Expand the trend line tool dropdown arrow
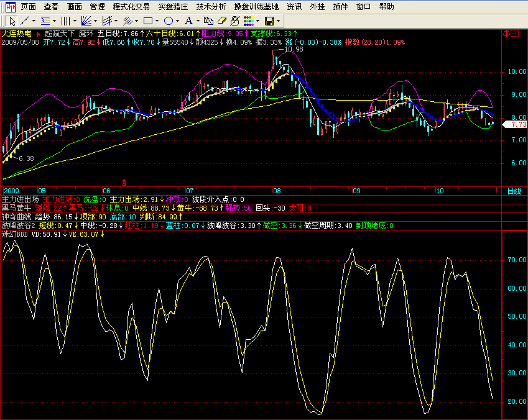This screenshot has width=528, height=420. (34, 21)
